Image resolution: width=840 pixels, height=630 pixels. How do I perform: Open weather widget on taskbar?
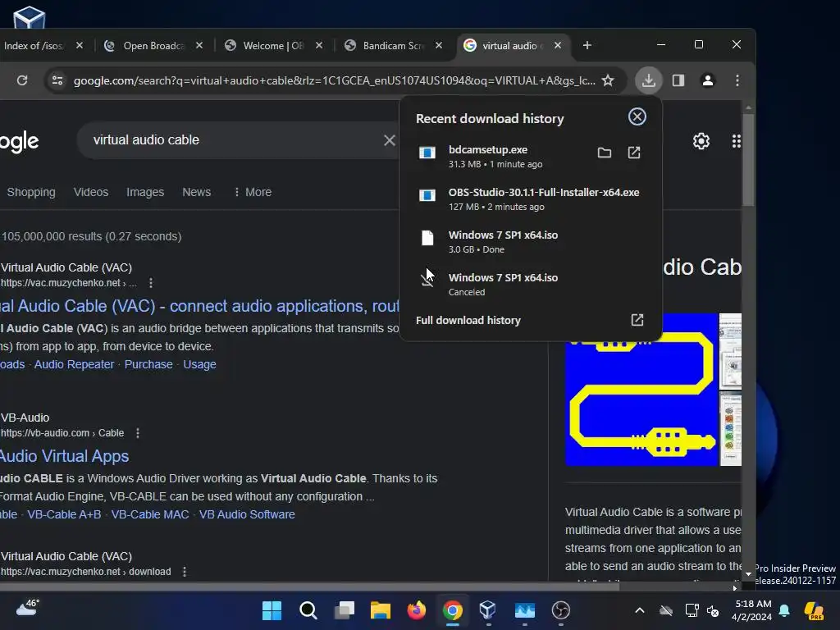coord(27,608)
